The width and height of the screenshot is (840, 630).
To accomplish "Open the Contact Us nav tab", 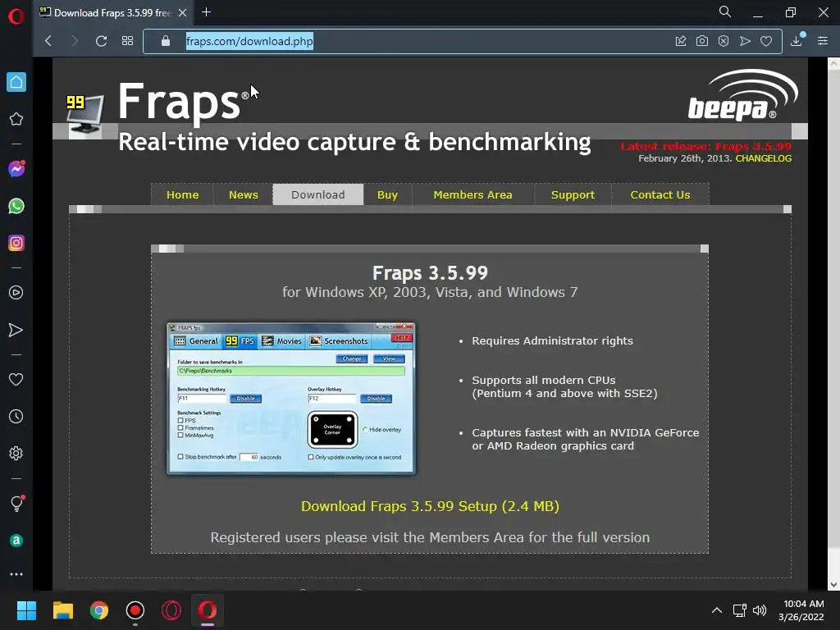I will 660,195.
